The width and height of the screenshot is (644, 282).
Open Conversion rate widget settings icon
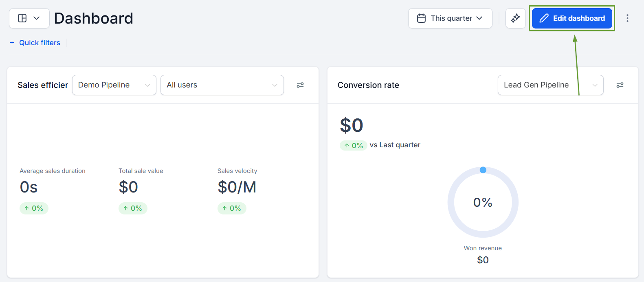[620, 85]
